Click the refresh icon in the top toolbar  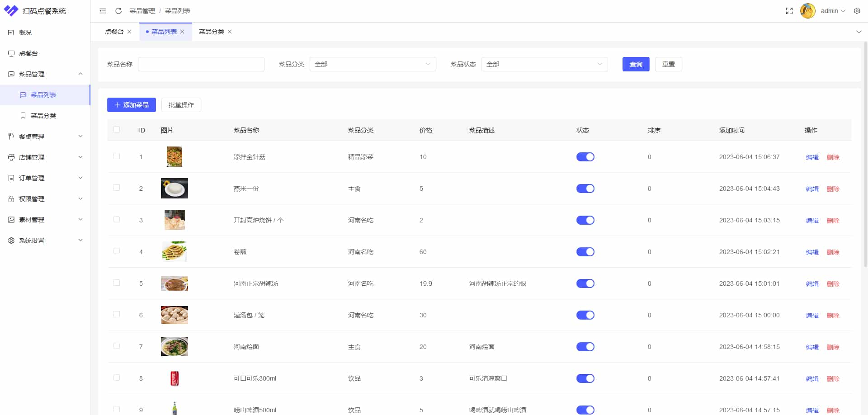tap(118, 11)
